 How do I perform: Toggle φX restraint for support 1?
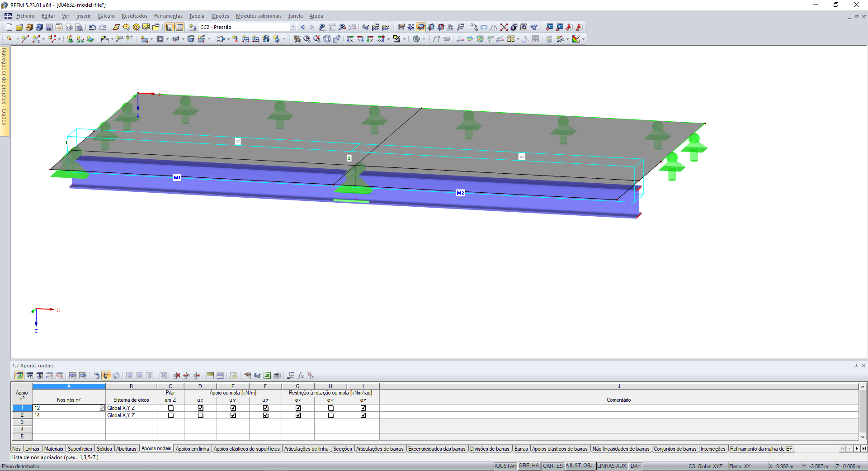click(x=298, y=408)
